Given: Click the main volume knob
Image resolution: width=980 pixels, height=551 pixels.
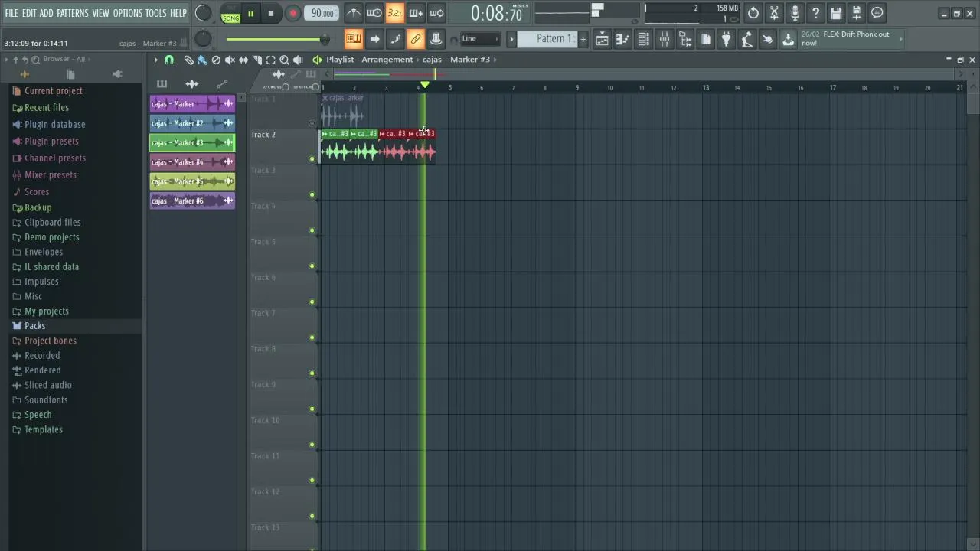Looking at the screenshot, I should click(x=203, y=13).
